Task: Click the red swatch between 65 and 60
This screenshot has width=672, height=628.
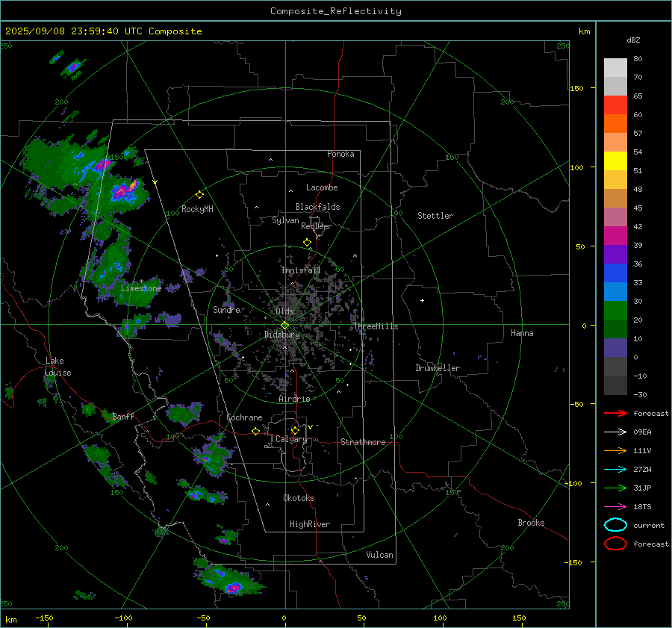Action: (615, 105)
